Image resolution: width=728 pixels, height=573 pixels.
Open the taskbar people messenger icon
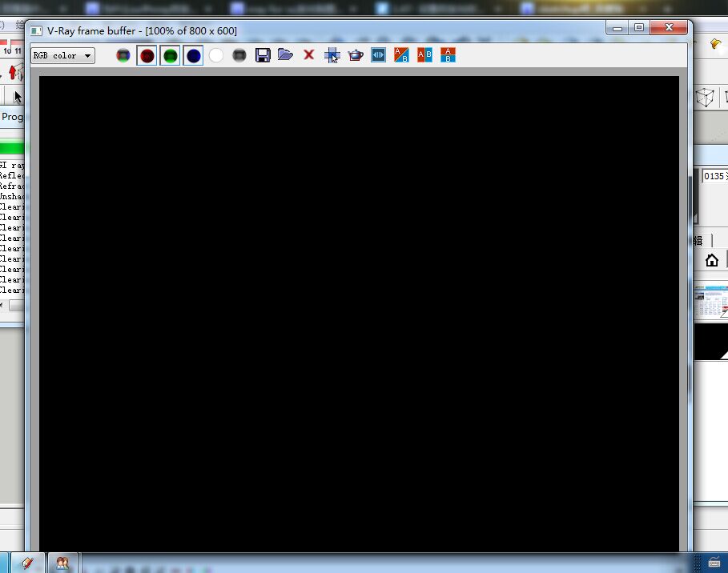[62, 563]
